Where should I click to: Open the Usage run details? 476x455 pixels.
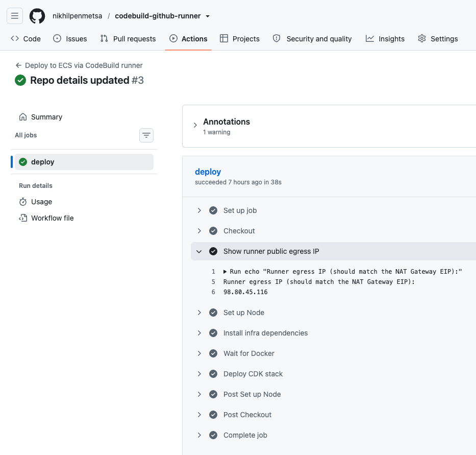41,202
